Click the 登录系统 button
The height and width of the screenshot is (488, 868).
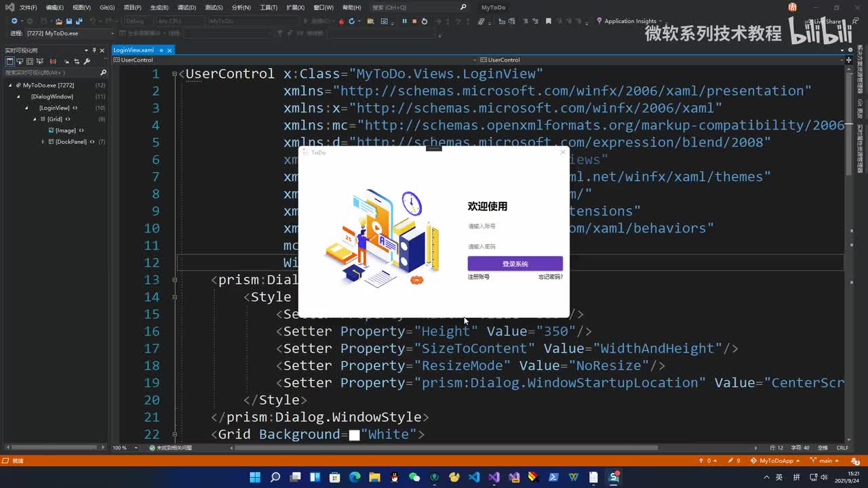[515, 264]
